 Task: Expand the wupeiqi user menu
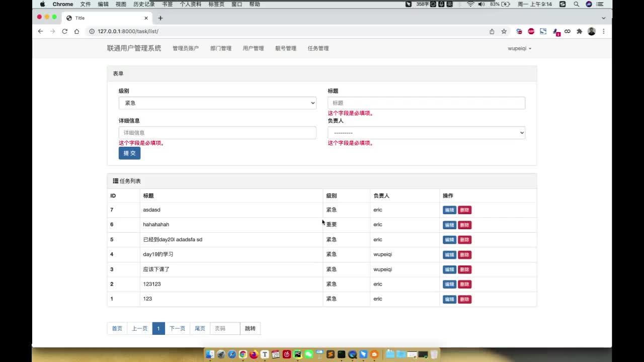pyautogui.click(x=519, y=48)
